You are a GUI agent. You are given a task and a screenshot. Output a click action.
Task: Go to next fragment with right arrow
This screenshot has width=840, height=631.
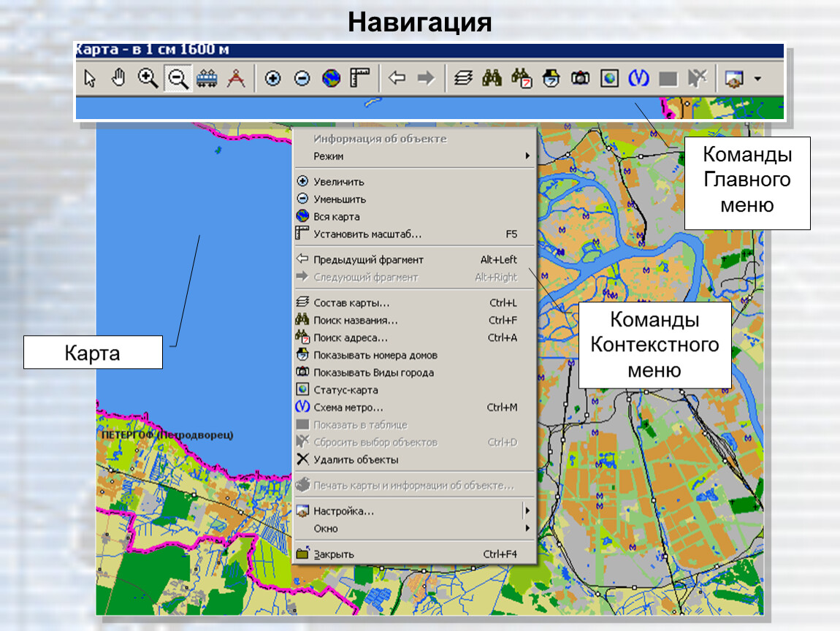[426, 78]
